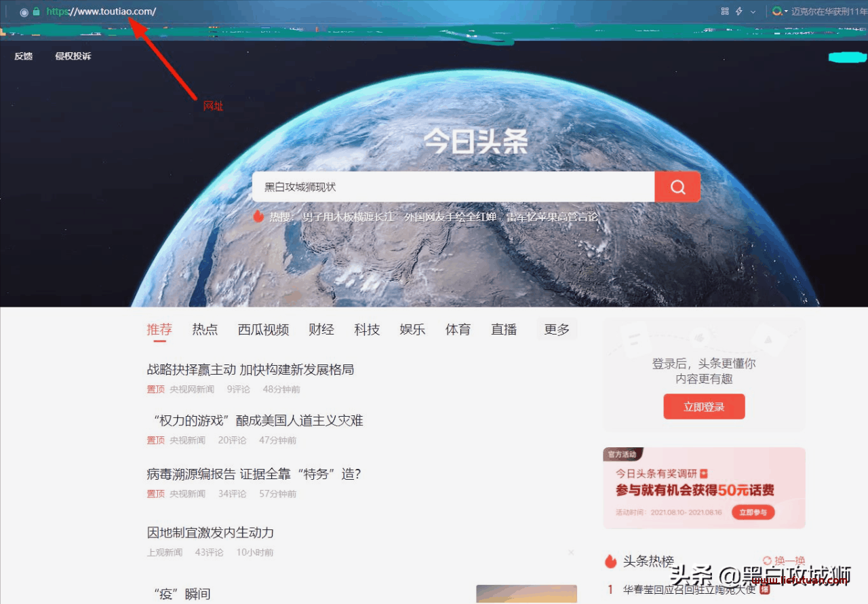Image resolution: width=868 pixels, height=604 pixels.
Task: Click the flame icon beside 头条热榜
Action: (610, 561)
